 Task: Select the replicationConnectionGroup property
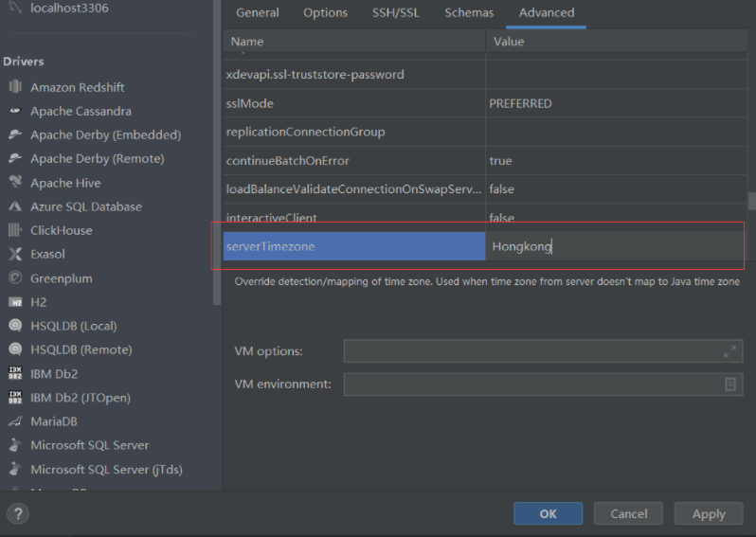(x=306, y=132)
